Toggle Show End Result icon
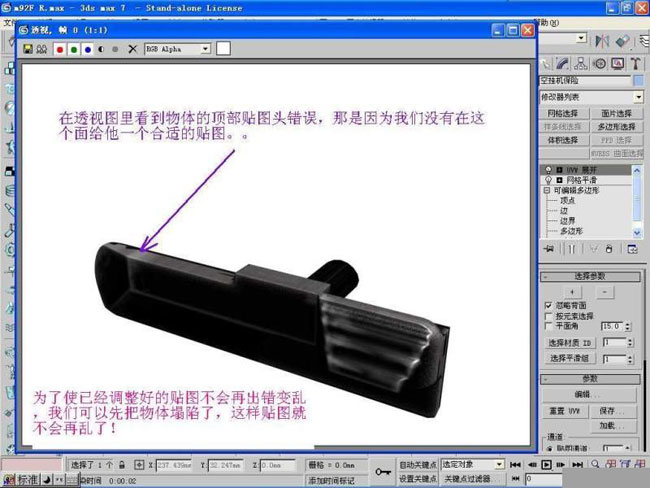 572,249
